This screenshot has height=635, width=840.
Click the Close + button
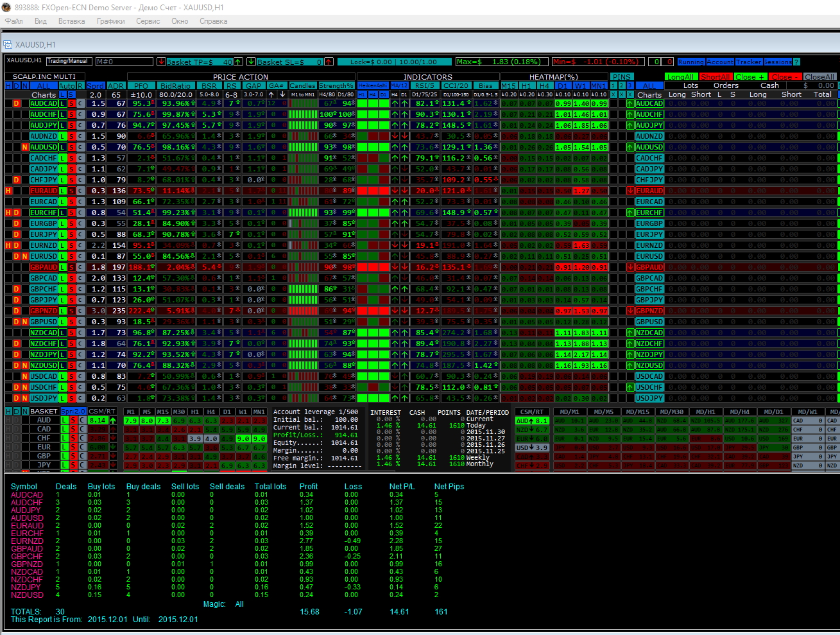pos(750,77)
